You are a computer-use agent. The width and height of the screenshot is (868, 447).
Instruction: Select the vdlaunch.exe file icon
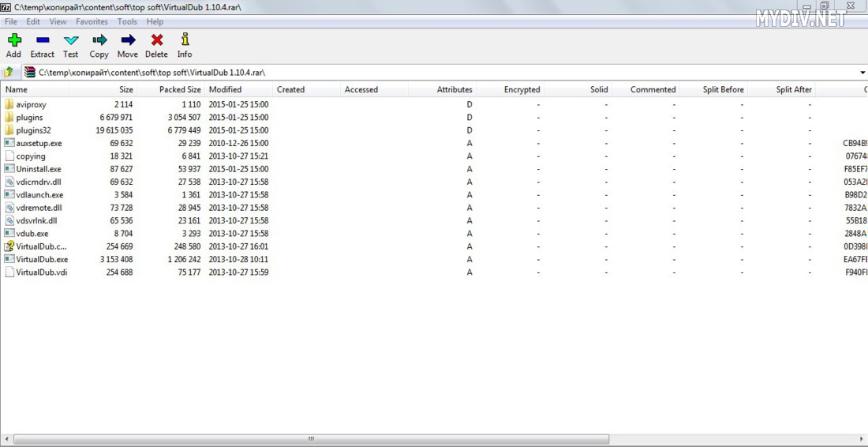coord(9,194)
